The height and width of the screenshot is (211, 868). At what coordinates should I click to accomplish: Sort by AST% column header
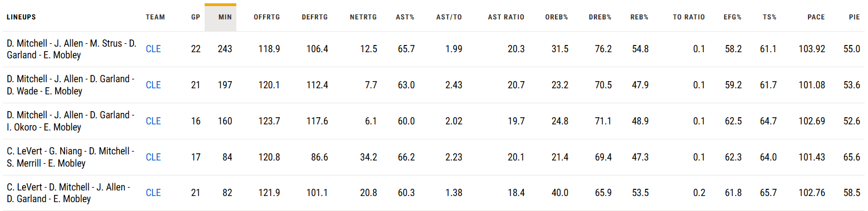coord(405,17)
